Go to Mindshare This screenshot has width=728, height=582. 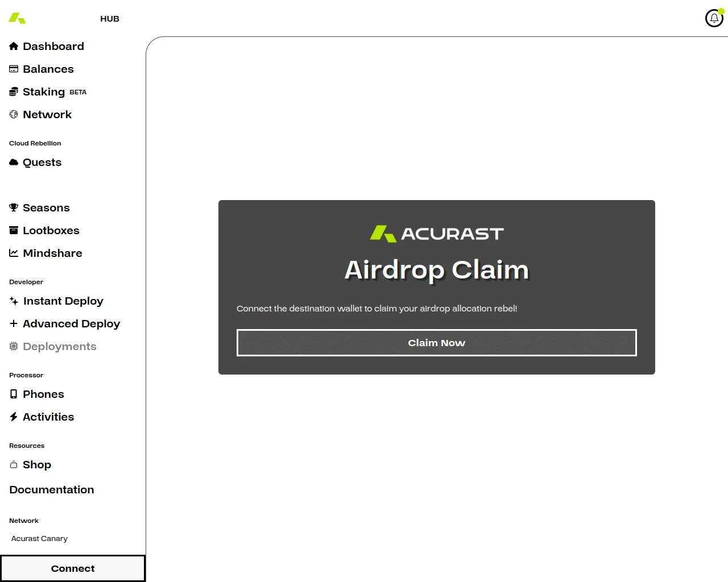tap(52, 253)
